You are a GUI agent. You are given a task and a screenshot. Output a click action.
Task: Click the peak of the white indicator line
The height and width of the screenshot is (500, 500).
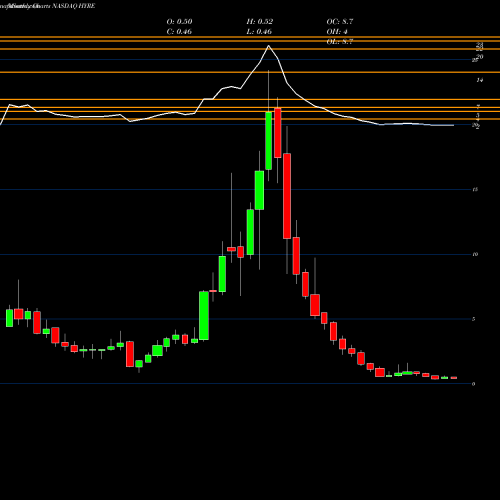click(x=269, y=46)
